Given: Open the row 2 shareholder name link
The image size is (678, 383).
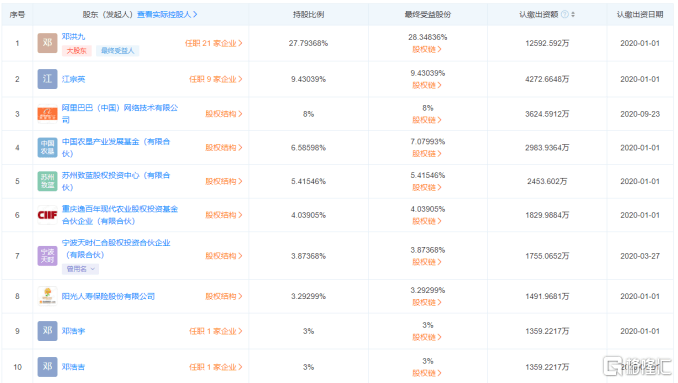Looking at the screenshot, I should click(x=74, y=79).
